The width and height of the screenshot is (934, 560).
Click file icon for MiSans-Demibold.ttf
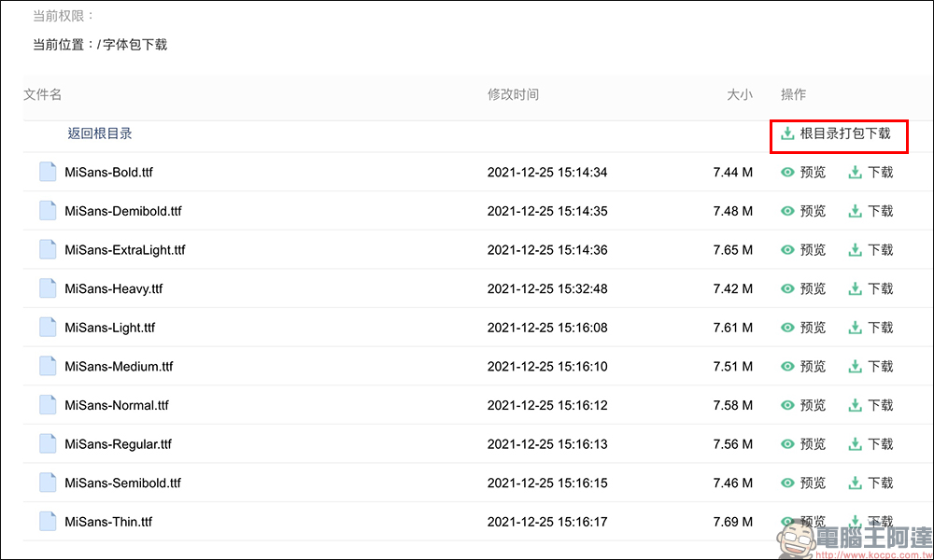pyautogui.click(x=48, y=210)
